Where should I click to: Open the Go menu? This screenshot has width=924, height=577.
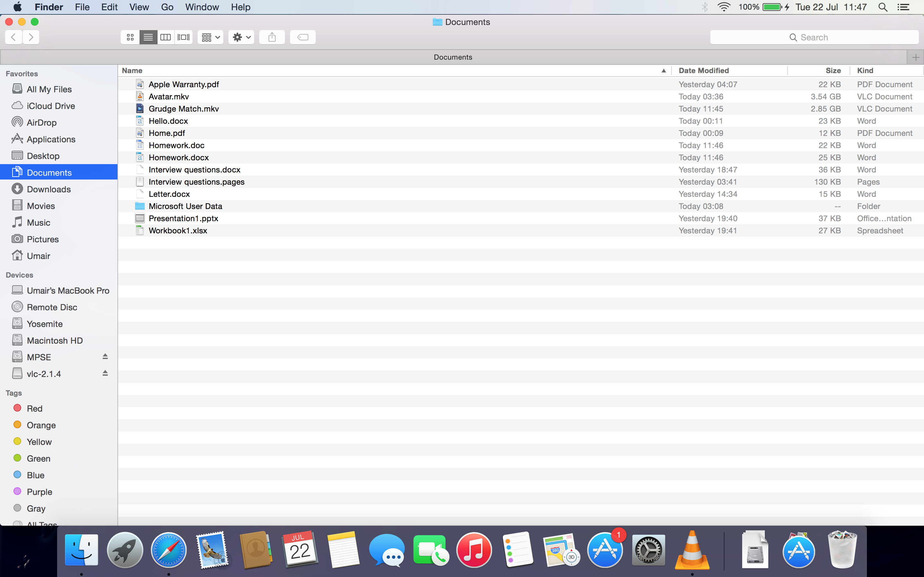pos(167,7)
